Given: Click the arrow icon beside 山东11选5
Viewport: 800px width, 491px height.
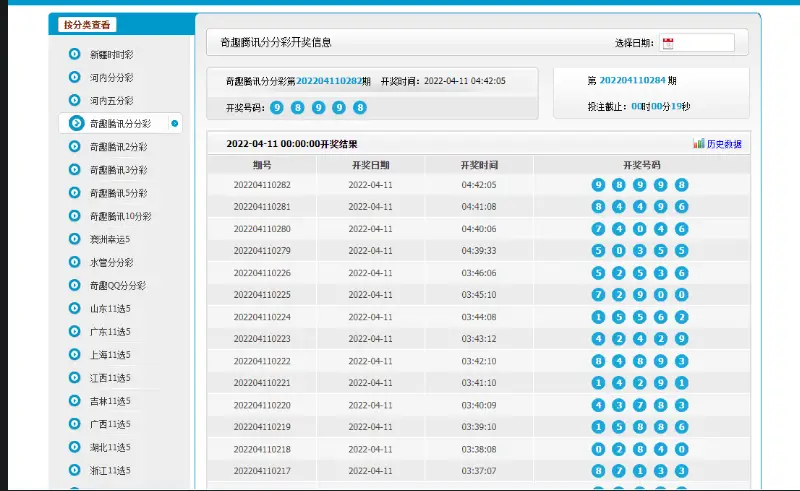Looking at the screenshot, I should pyautogui.click(x=74, y=308).
